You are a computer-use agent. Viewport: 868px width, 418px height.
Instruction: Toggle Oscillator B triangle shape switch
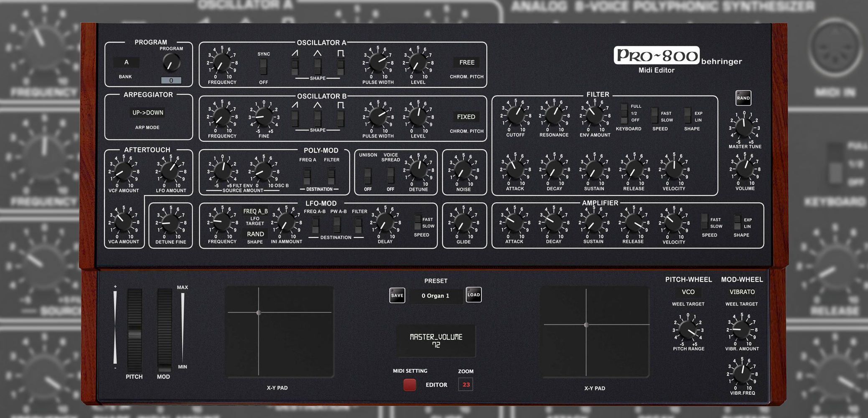[x=318, y=118]
